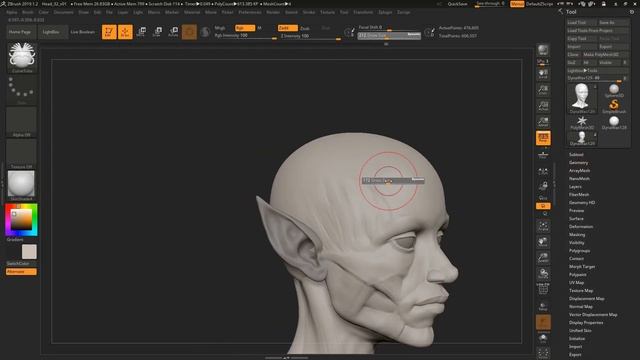Click the Tool palette settings gear icon

click(x=631, y=12)
